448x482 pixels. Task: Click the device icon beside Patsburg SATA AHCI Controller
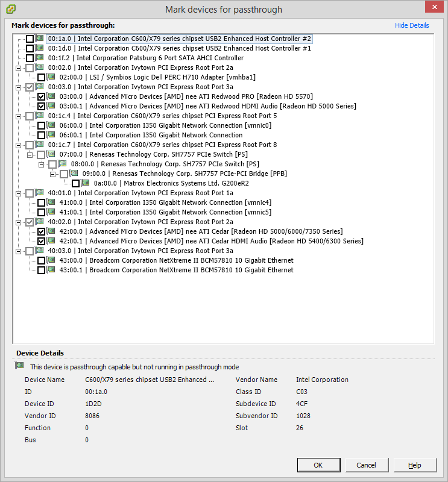(x=40, y=58)
